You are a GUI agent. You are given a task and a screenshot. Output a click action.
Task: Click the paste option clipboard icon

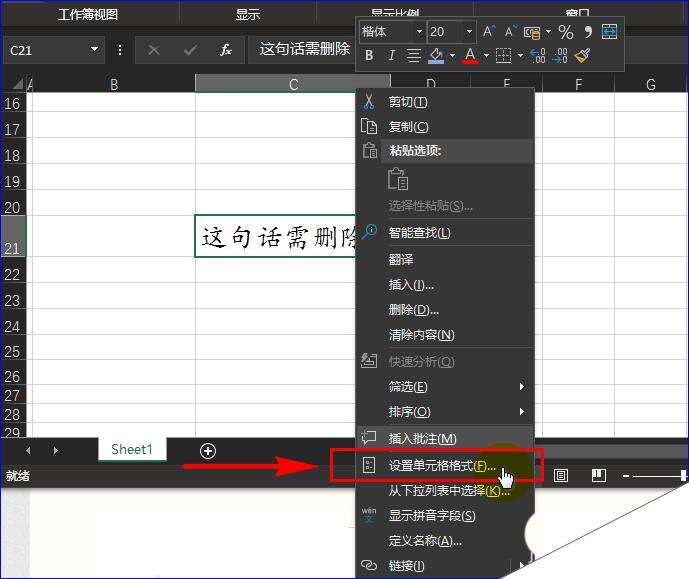click(x=398, y=179)
